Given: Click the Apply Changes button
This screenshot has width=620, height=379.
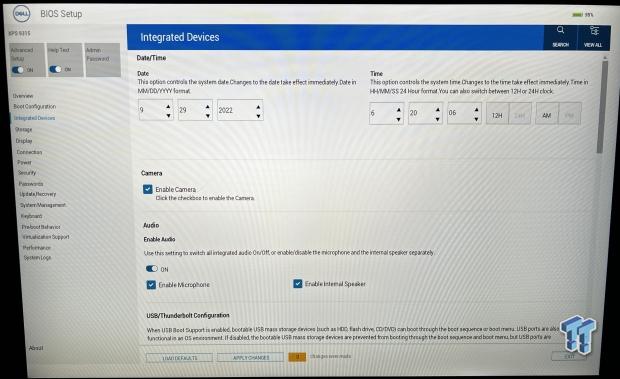Looking at the screenshot, I should 251,358.
